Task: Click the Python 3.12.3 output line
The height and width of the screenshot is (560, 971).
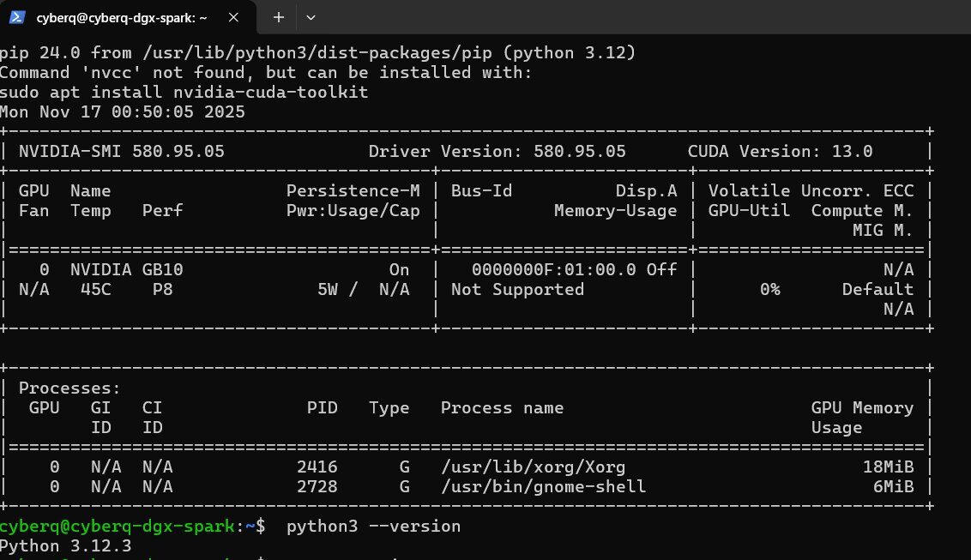Action: point(65,545)
